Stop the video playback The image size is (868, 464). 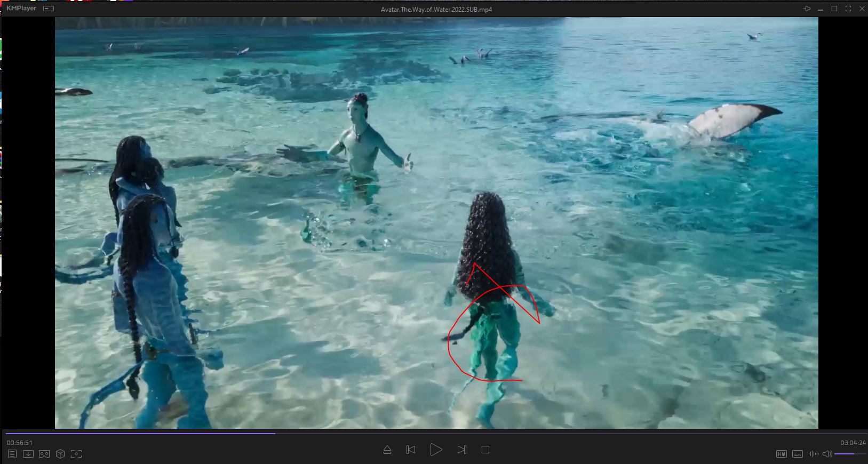[485, 450]
